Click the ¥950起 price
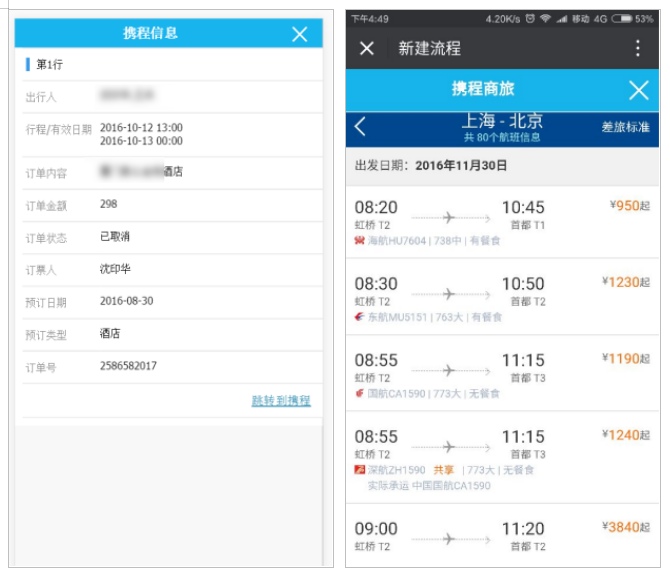670x577 pixels. (629, 206)
